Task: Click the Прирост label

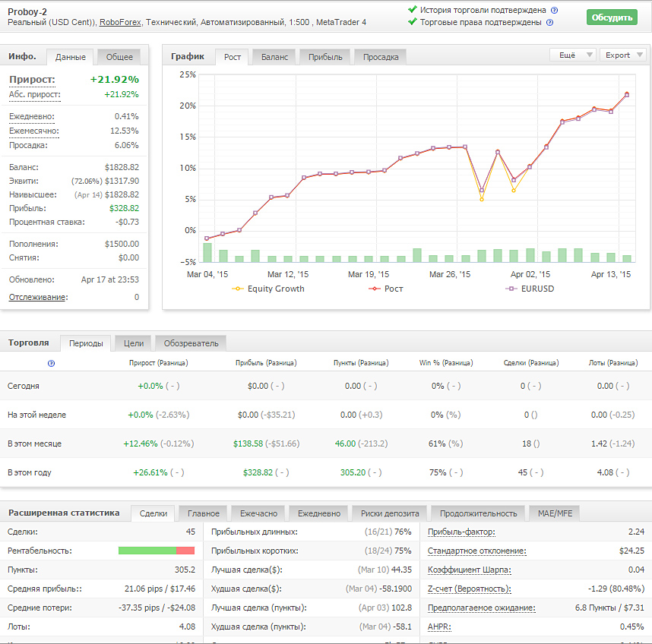Action: (x=32, y=79)
